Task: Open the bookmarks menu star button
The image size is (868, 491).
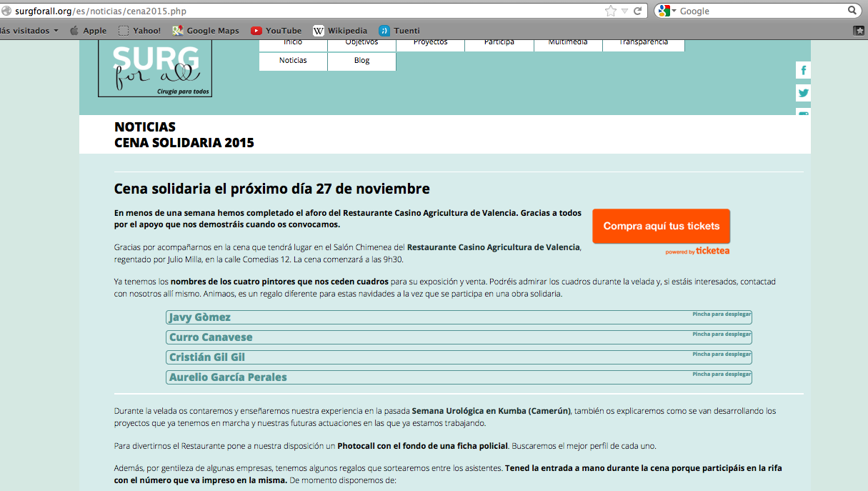Action: point(859,31)
